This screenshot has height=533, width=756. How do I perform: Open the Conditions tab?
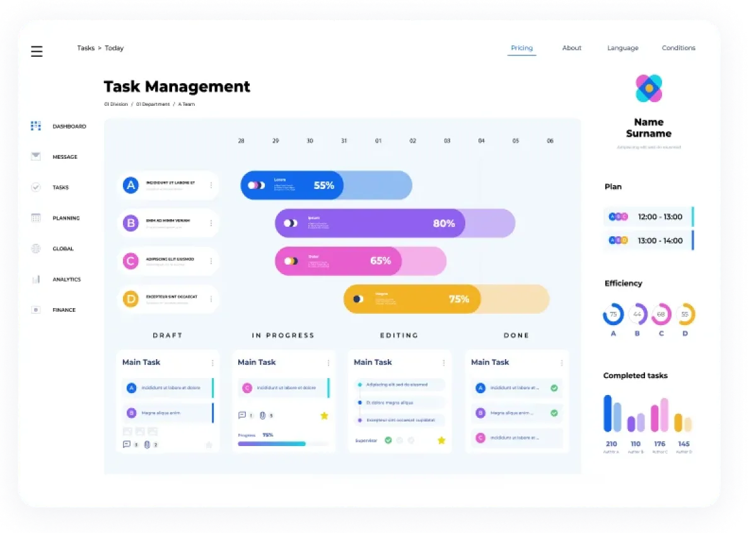click(678, 48)
